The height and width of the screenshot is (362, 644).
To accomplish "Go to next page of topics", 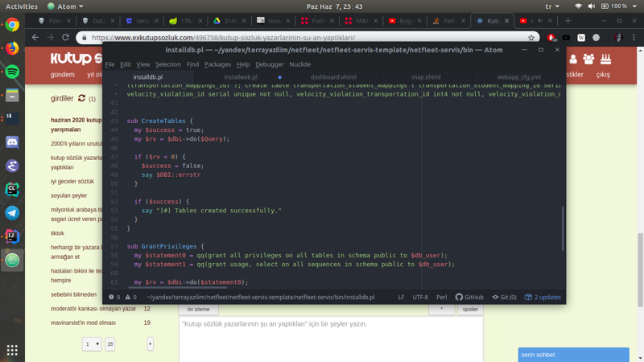I will 150,343.
